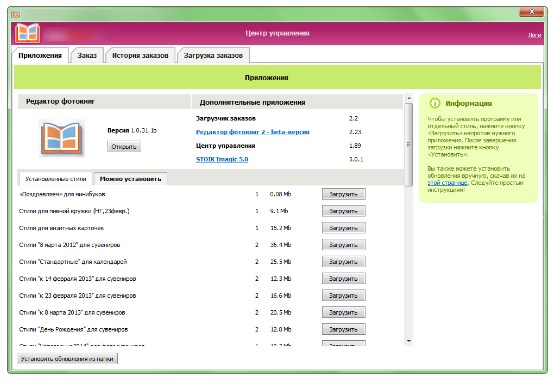This screenshot has height=385, width=557.
Task: Click version 1.89 of Центр управления
Action: point(355,146)
